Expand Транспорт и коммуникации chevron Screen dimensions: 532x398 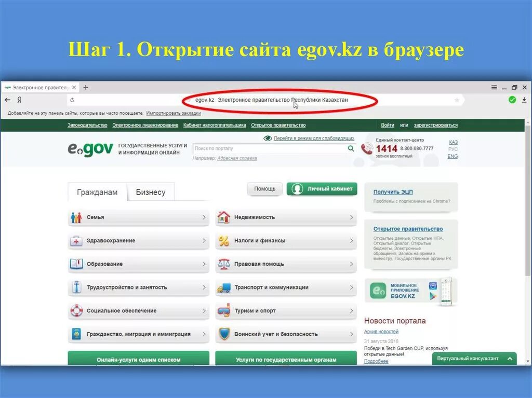[x=352, y=287]
